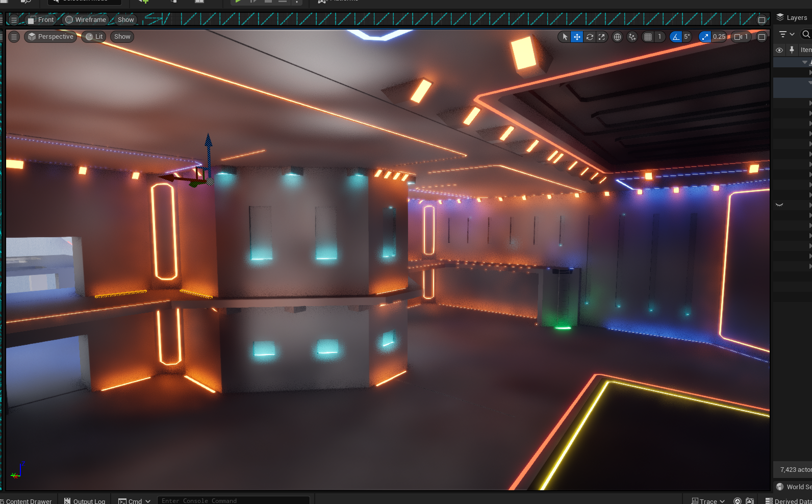Open the perspective viewport hamburger menu
This screenshot has height=504, width=812.
point(14,37)
